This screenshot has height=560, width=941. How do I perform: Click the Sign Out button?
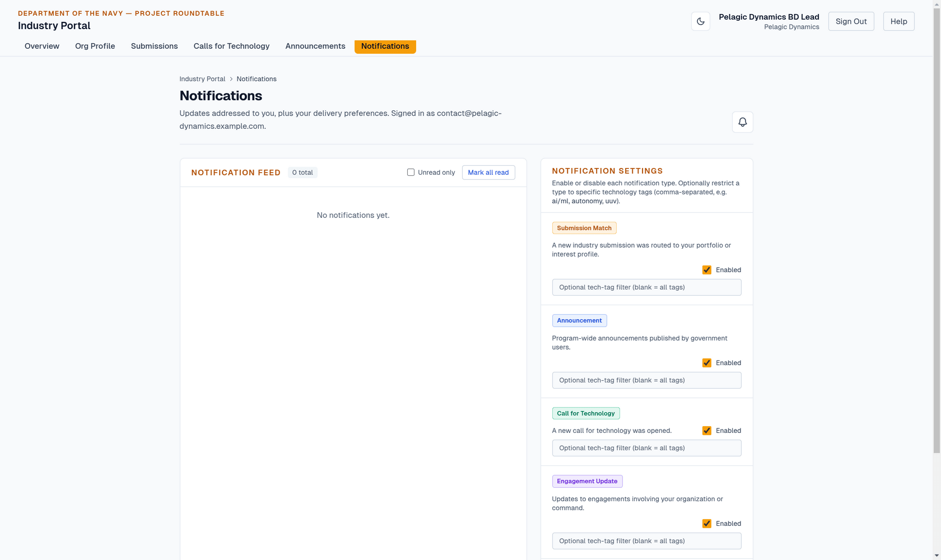coord(851,21)
